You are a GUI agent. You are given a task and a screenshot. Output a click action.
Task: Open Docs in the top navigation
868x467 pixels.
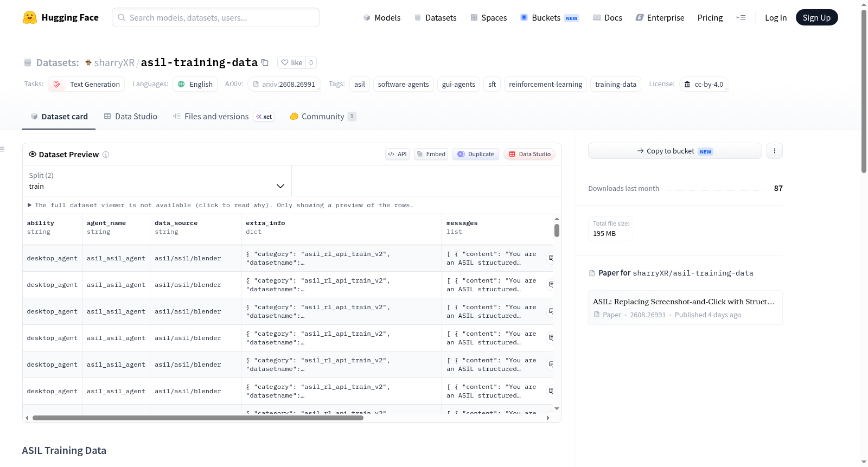click(608, 17)
